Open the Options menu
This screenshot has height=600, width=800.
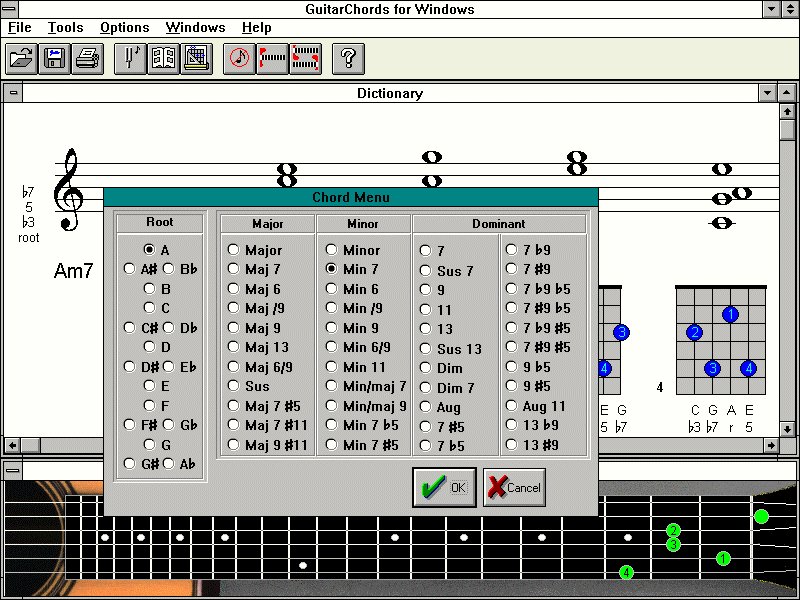click(124, 27)
